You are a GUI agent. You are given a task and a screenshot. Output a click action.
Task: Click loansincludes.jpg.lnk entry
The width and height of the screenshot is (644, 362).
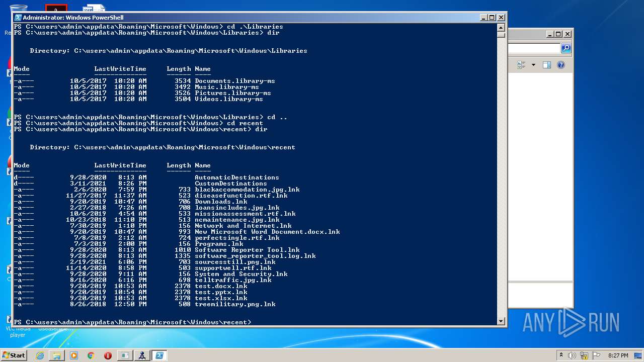(237, 208)
